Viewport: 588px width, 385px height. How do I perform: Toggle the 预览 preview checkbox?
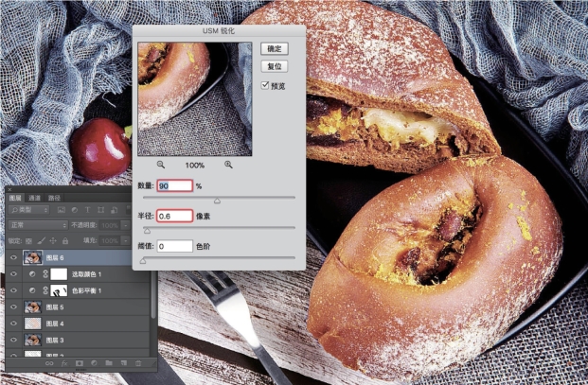click(x=265, y=85)
